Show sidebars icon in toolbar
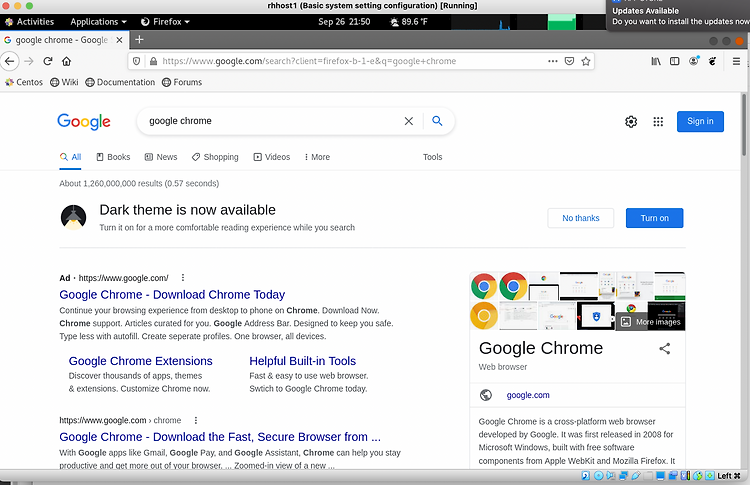The image size is (750, 485). (674, 61)
